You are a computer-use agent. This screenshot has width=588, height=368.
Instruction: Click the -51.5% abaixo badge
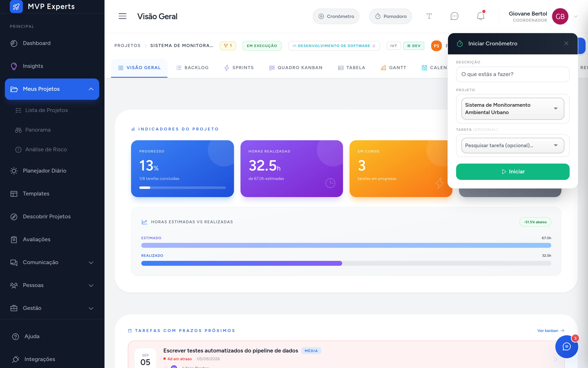(x=535, y=222)
